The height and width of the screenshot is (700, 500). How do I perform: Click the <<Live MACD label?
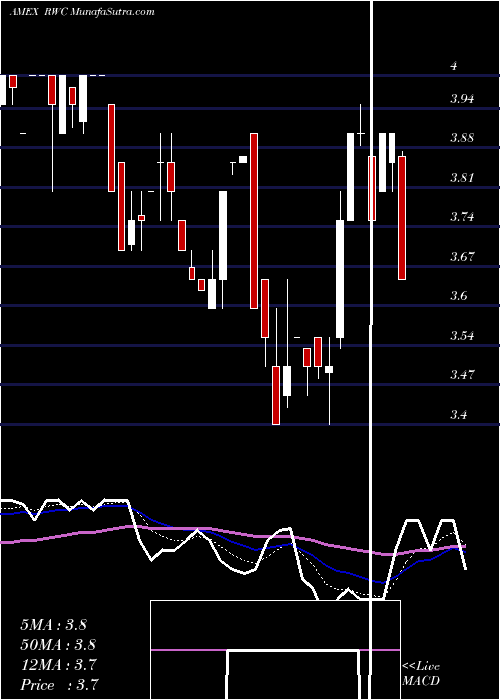click(x=421, y=674)
